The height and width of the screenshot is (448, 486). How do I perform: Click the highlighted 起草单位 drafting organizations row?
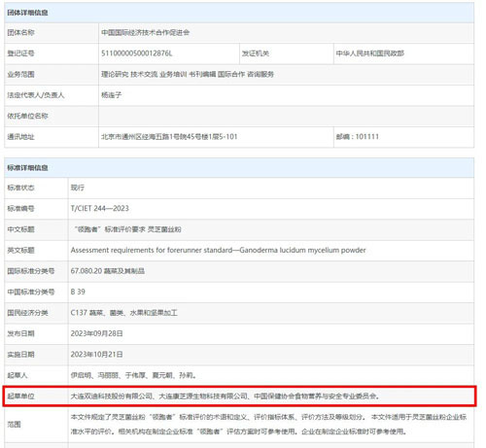pos(239,396)
